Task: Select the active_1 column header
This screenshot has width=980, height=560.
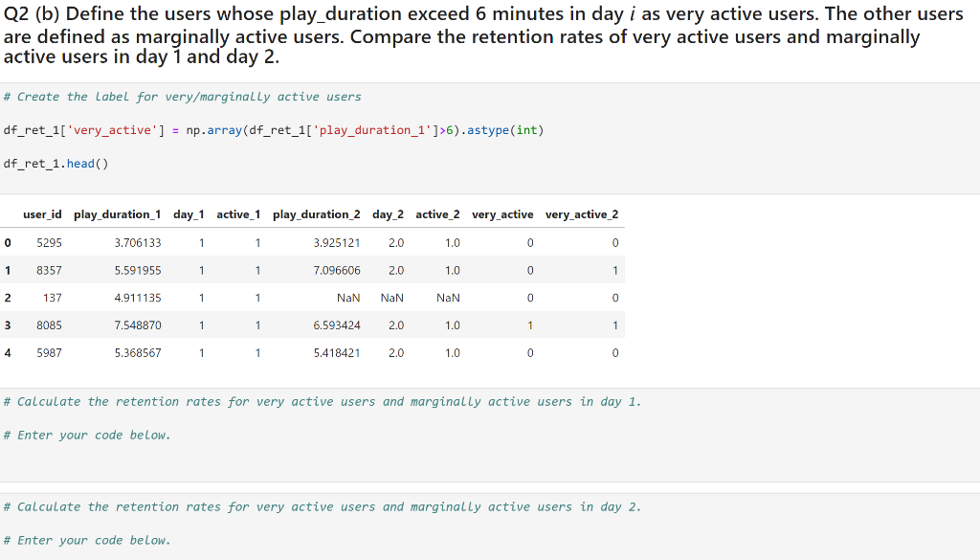Action: click(x=238, y=213)
